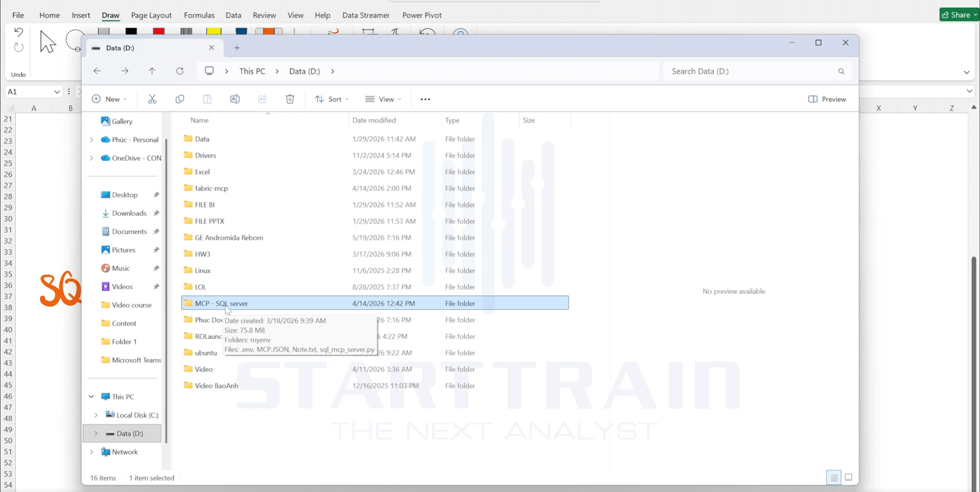Open the New dropdown in Explorer
This screenshot has width=980, height=492.
(109, 99)
